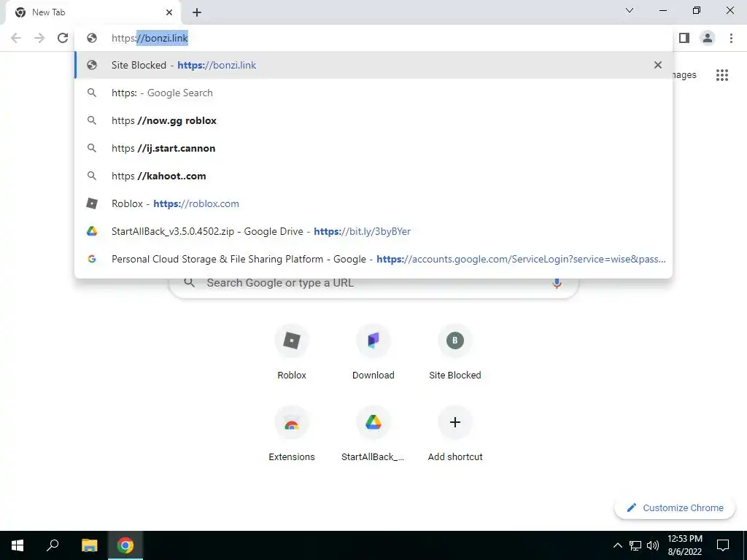Open Chrome's three-dot menu
The image size is (747, 560).
(731, 38)
